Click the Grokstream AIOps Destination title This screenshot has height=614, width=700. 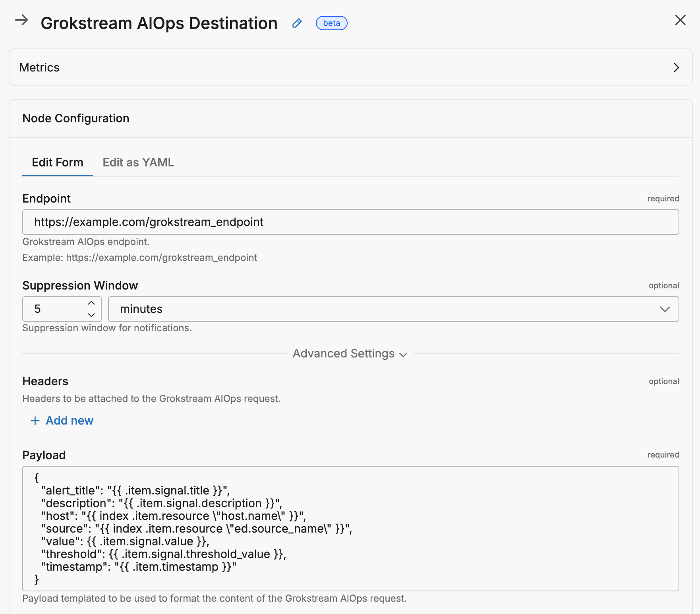click(159, 23)
